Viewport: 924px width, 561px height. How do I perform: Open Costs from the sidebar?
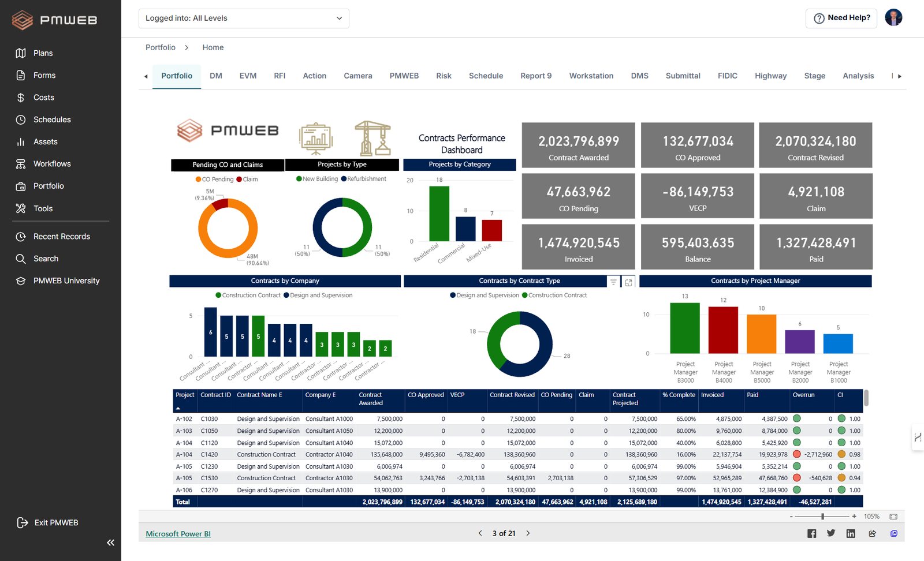[x=43, y=98]
